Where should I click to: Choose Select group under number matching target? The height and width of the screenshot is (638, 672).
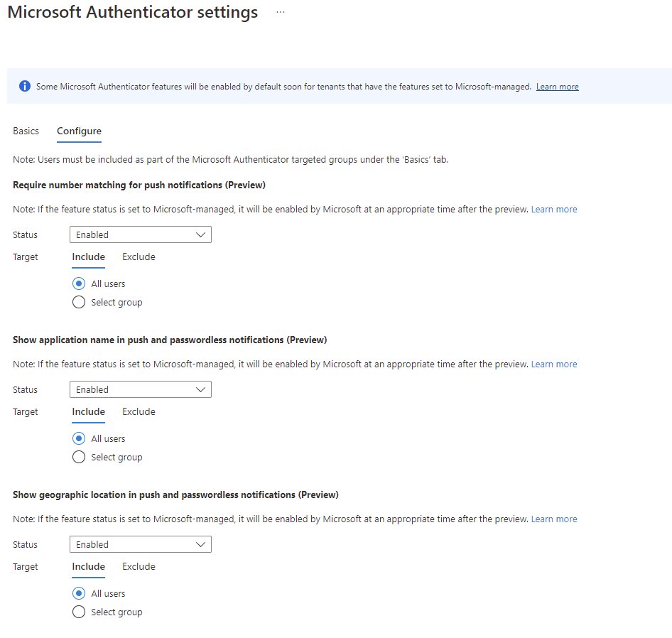[x=79, y=302]
